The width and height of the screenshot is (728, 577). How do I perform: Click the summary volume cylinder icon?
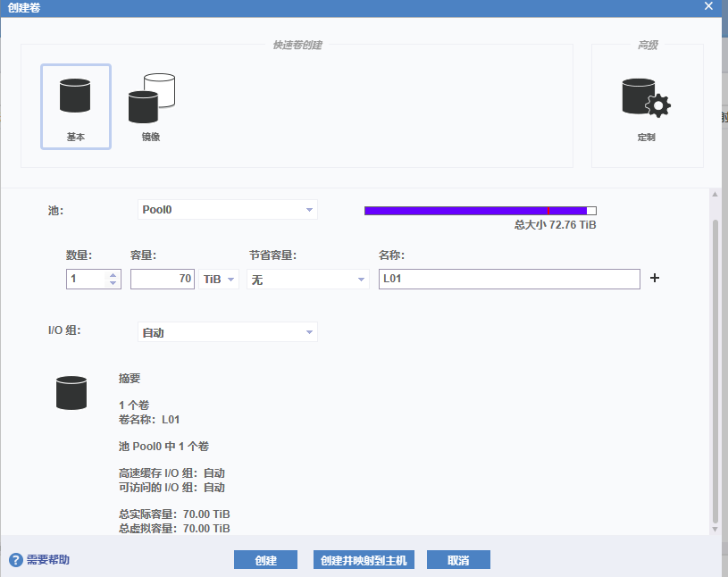pyautogui.click(x=71, y=393)
